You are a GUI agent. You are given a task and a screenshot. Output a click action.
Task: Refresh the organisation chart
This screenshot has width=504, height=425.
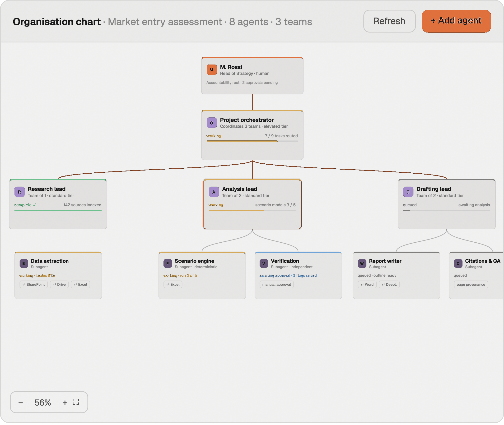tap(389, 21)
